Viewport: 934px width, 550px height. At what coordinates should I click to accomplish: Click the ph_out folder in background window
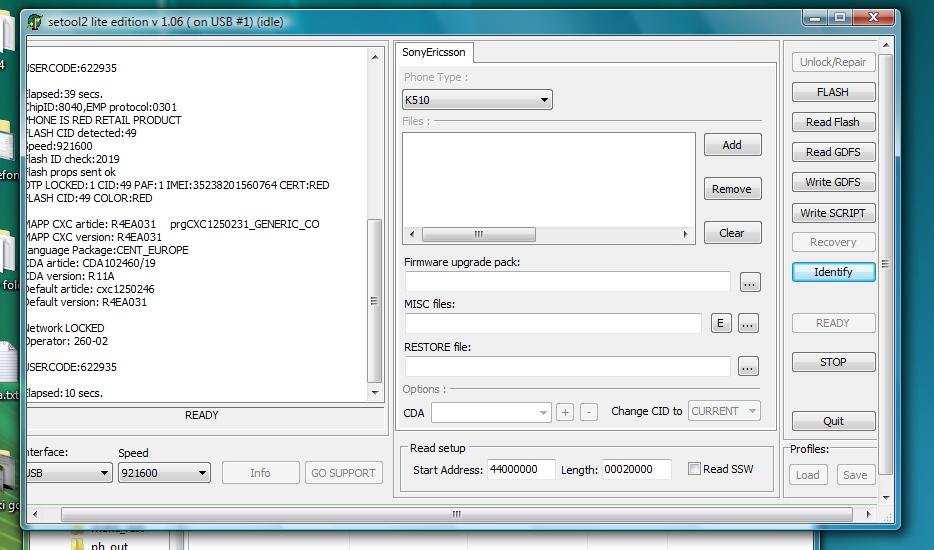tap(101, 545)
